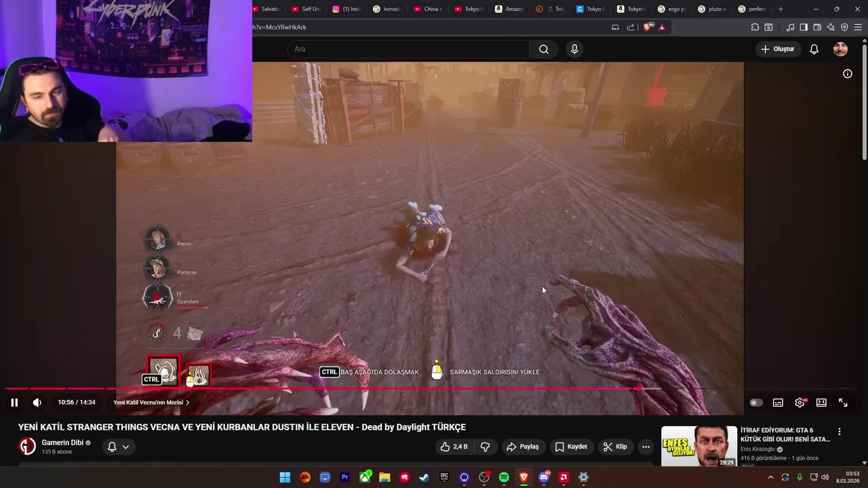Show video info card icon
This screenshot has height=488, width=868.
pos(848,74)
